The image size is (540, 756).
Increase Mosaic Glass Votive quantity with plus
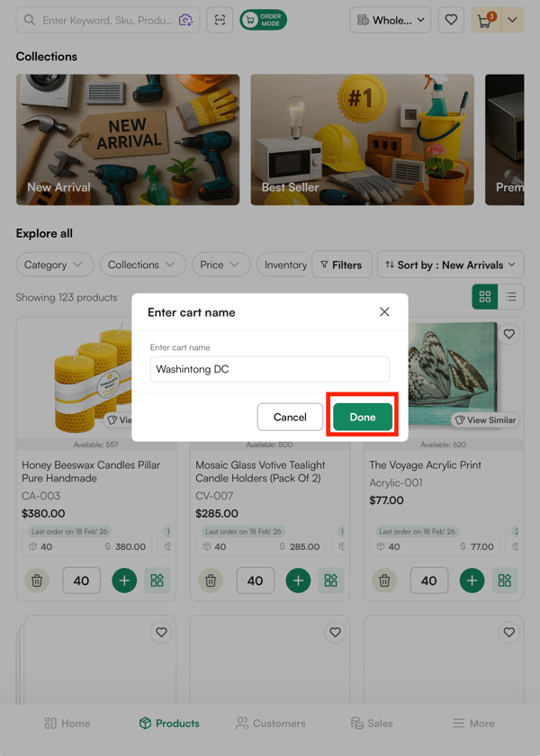pyautogui.click(x=298, y=580)
